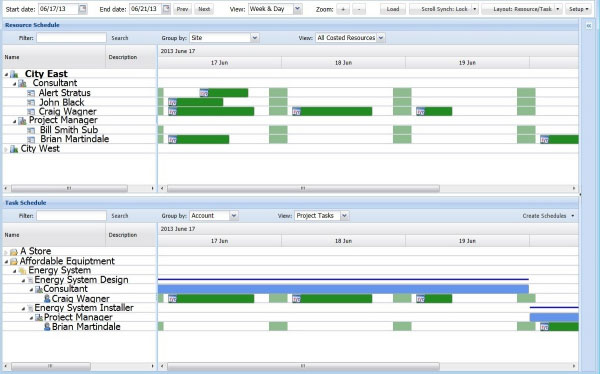Image resolution: width=600 pixels, height=374 pixels.
Task: Click the Prev button
Action: coord(183,9)
